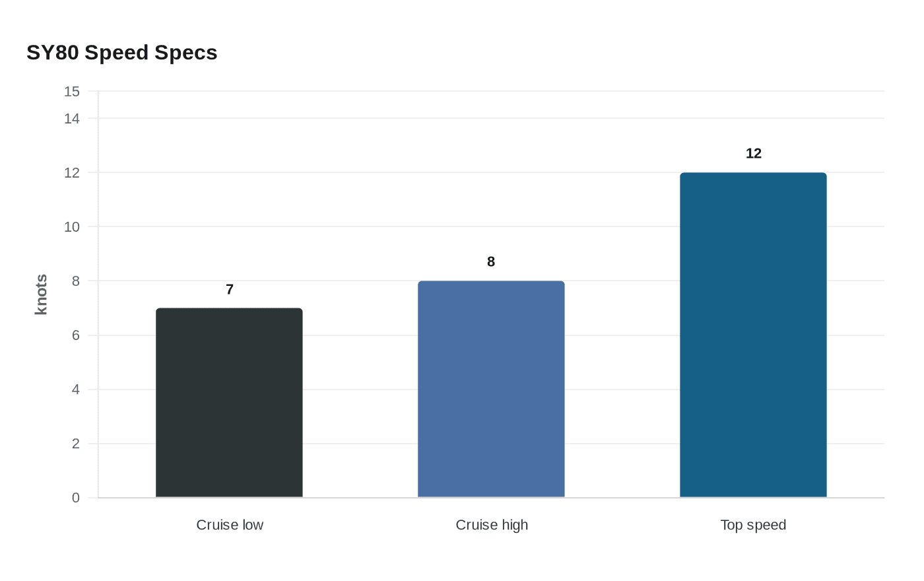Click the Top speed x-axis label
The image size is (924, 581).
(x=753, y=525)
